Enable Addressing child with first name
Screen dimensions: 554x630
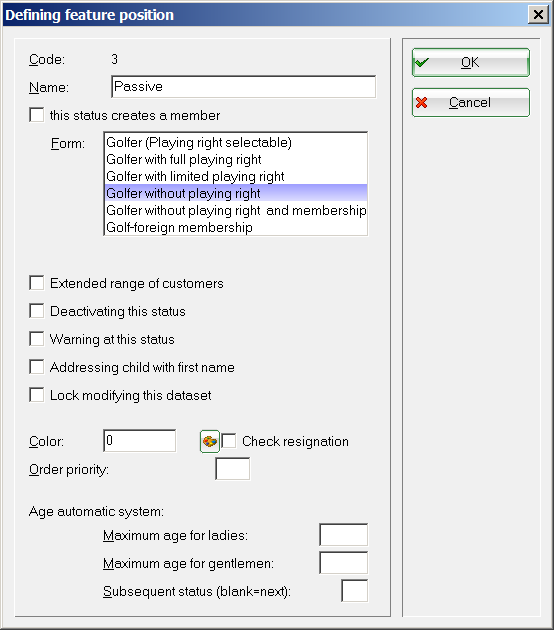coord(37,367)
